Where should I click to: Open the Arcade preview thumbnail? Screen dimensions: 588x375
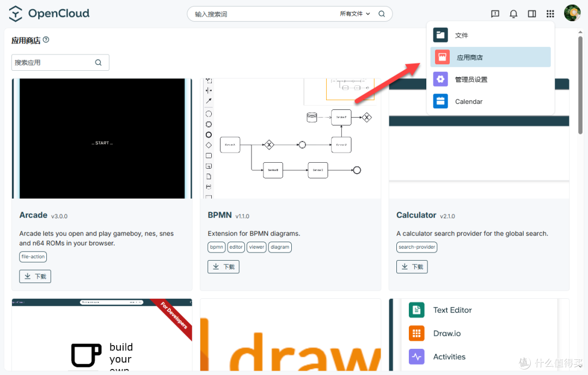point(102,138)
